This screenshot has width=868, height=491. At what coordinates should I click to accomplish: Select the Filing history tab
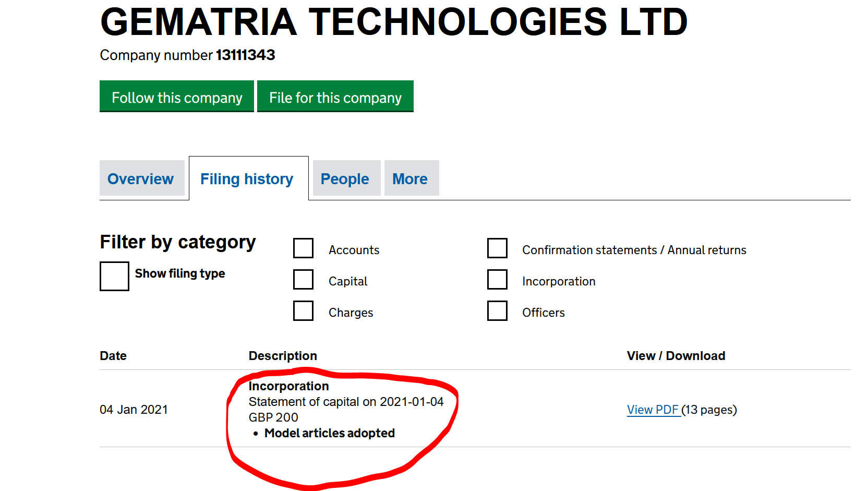click(x=247, y=179)
